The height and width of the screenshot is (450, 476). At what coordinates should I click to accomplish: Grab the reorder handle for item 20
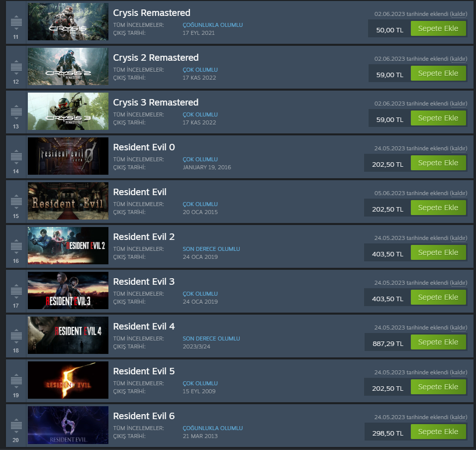(x=16, y=426)
